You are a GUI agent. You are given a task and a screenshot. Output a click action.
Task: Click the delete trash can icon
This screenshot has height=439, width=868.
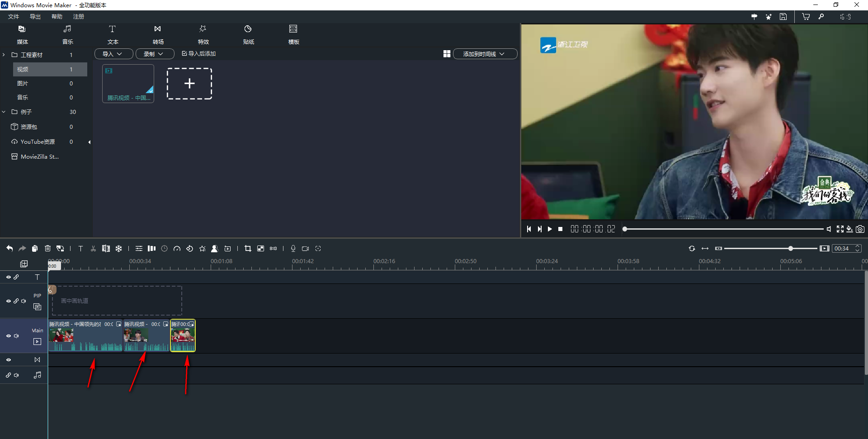47,248
